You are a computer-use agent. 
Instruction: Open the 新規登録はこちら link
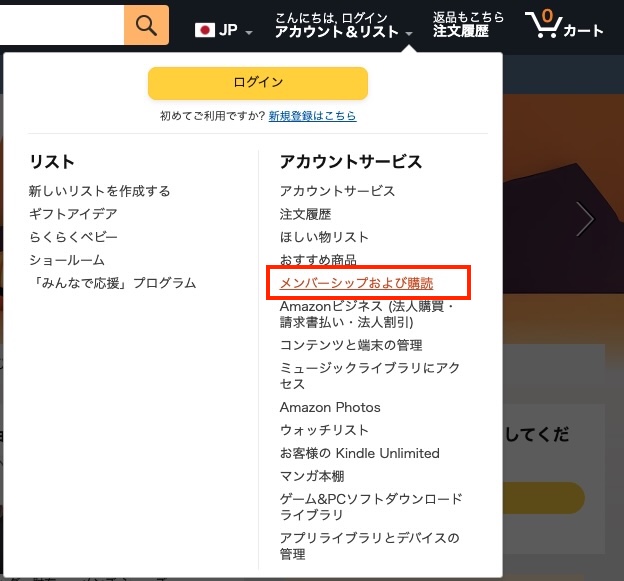click(x=312, y=116)
